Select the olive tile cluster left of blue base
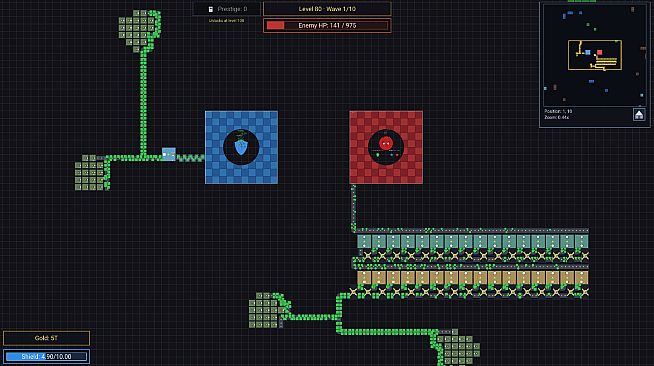Viewport: 654px width, 366px height. 89,173
